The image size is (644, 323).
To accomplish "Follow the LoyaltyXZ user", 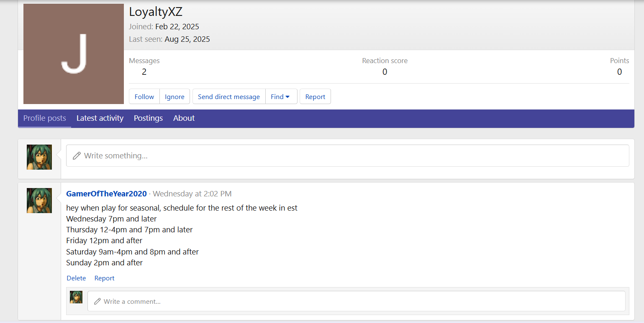I will coord(144,97).
